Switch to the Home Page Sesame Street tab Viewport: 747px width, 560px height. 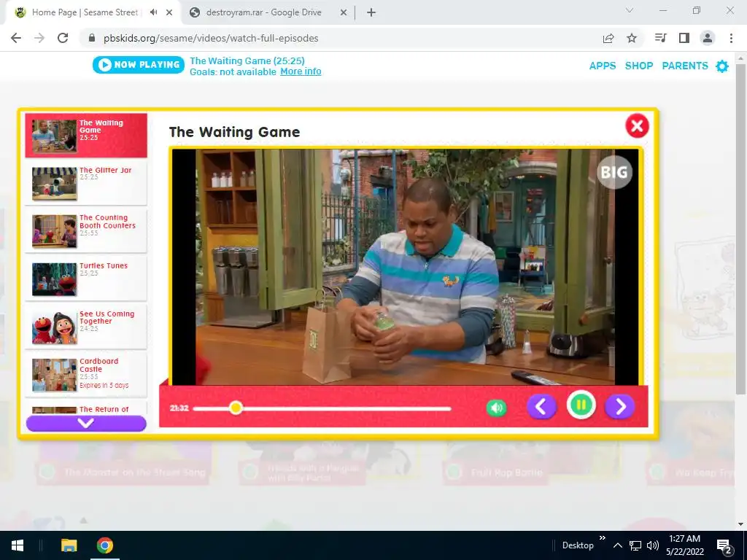pos(85,12)
